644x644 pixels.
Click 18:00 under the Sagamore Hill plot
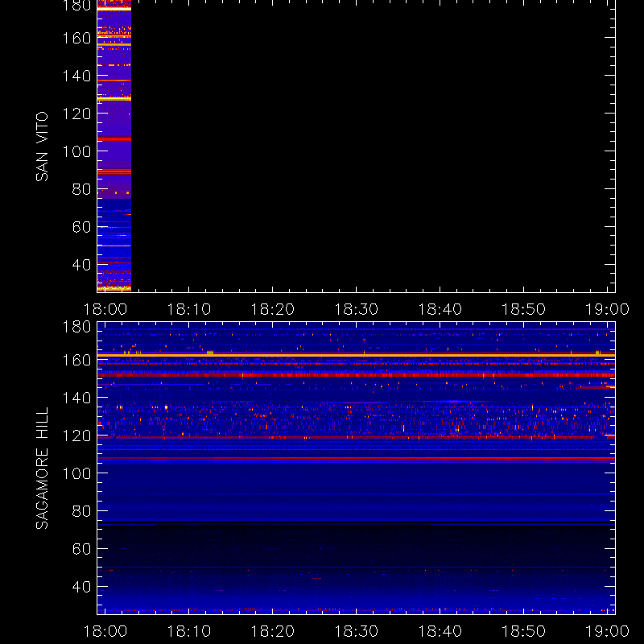(105, 631)
